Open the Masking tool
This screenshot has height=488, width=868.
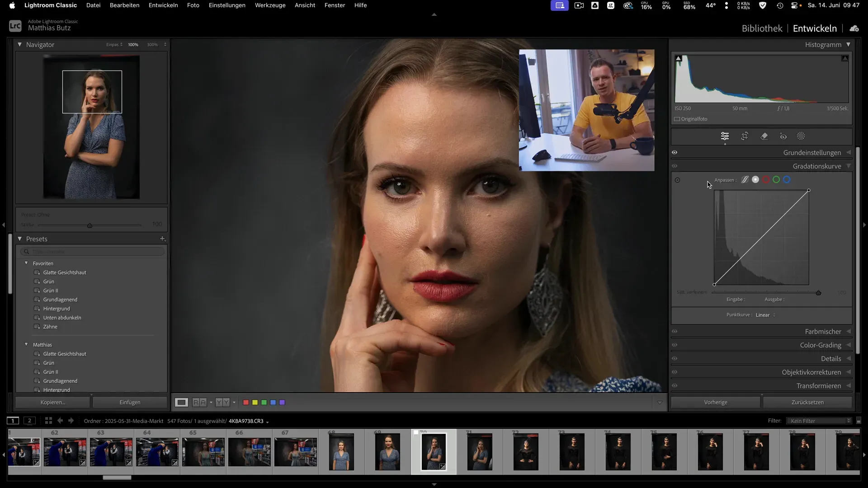point(801,136)
